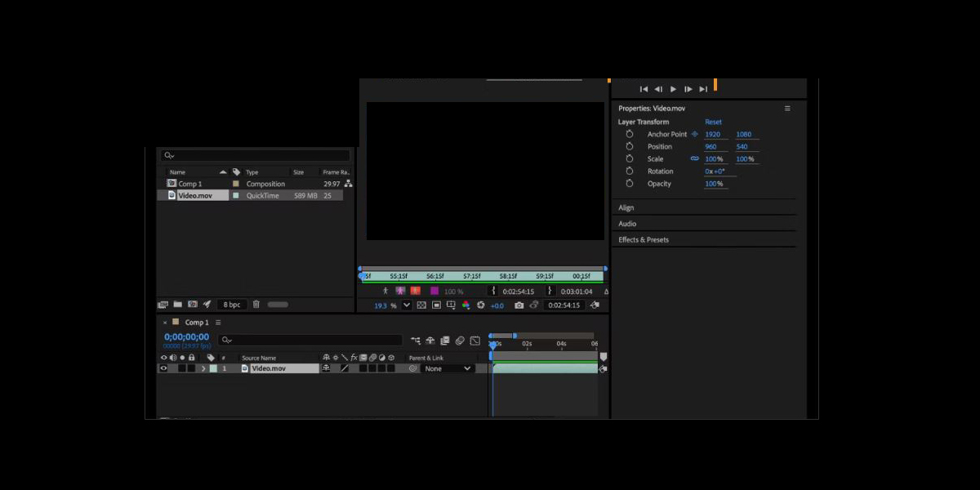Screen dimensions: 980x490
Task: Click the Scale constrain proportions link icon
Action: [x=695, y=159]
